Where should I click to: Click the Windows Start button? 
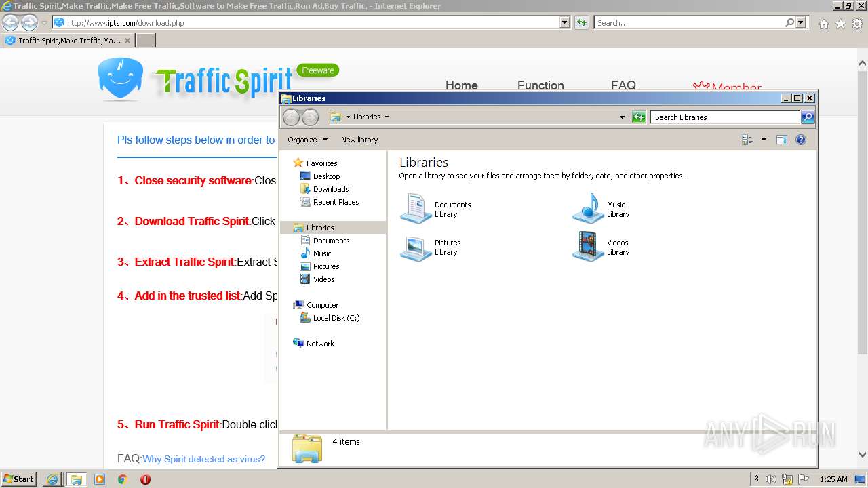pyautogui.click(x=19, y=479)
